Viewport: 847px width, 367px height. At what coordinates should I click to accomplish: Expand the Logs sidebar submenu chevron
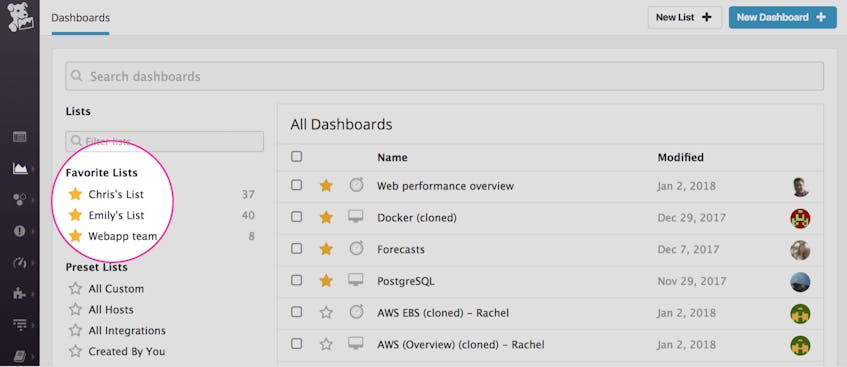(x=33, y=325)
